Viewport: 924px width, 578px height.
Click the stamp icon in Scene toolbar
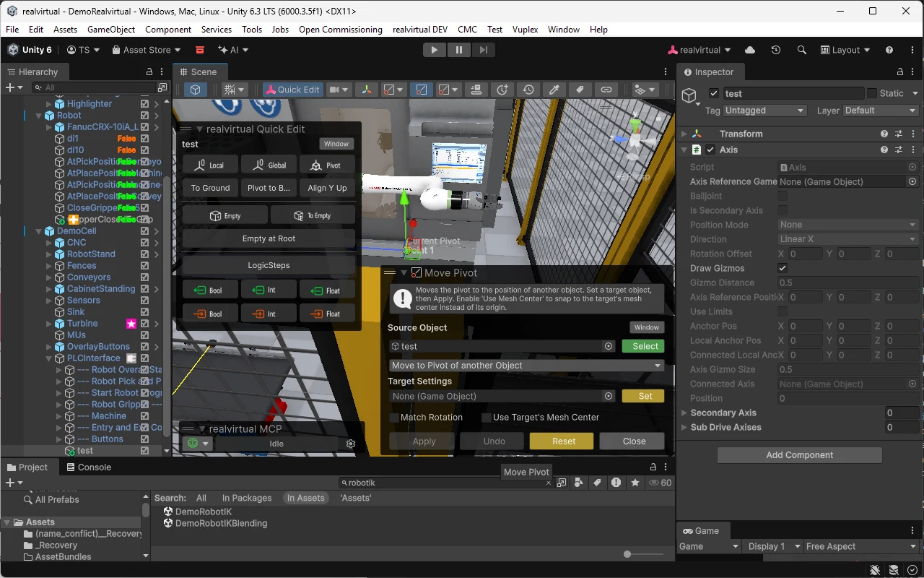[476, 90]
